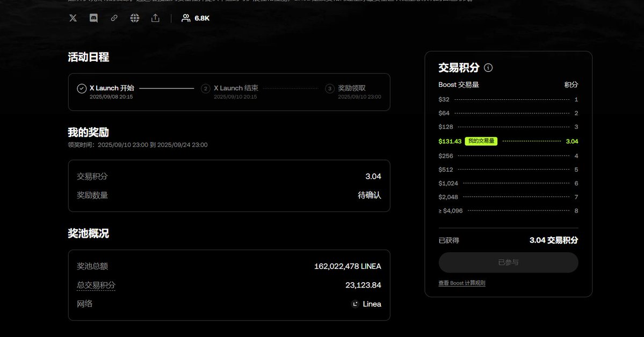This screenshot has height=337, width=644.
Task: Click the X Launch 结束 label
Action: point(236,88)
